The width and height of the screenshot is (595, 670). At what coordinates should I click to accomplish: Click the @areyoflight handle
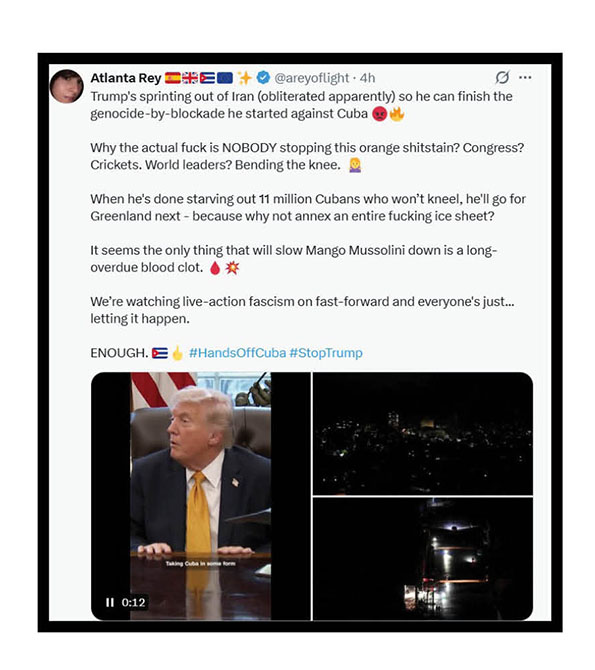coord(312,78)
